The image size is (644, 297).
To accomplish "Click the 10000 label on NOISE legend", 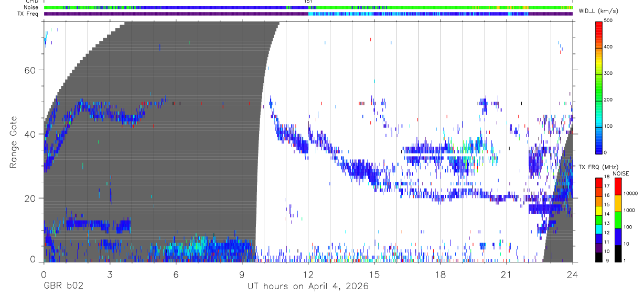I will tap(630, 194).
